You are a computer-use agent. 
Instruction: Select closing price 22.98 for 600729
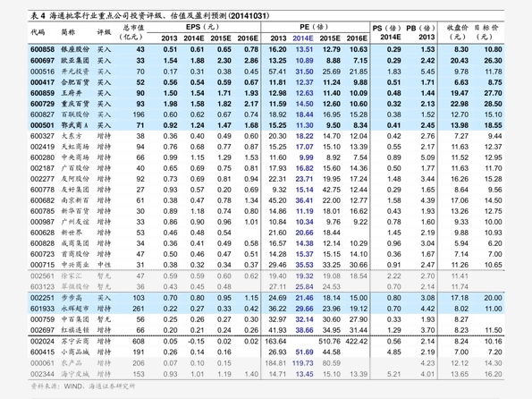point(459,104)
